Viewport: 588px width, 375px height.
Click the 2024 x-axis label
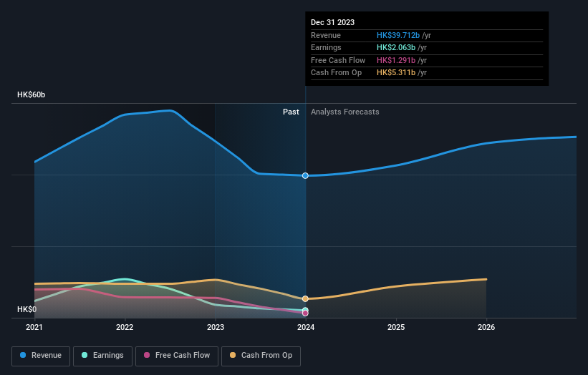[306, 328]
